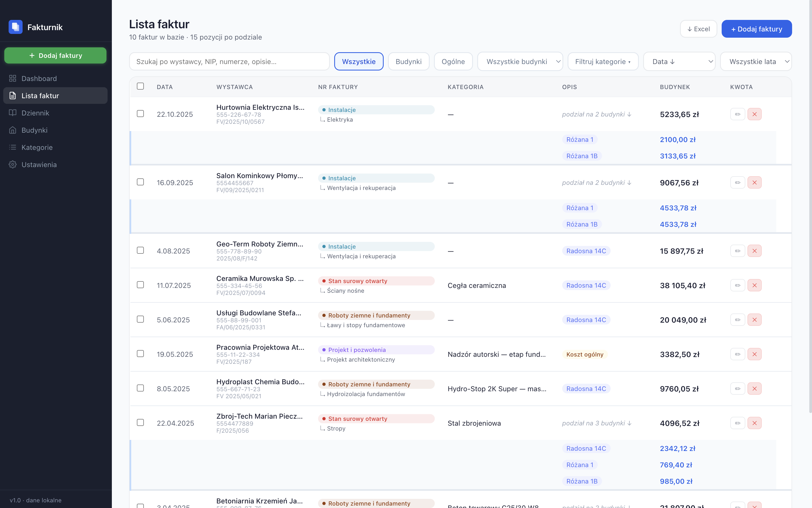Select the Ogólne filter tab
Image resolution: width=812 pixels, height=508 pixels.
click(453, 62)
